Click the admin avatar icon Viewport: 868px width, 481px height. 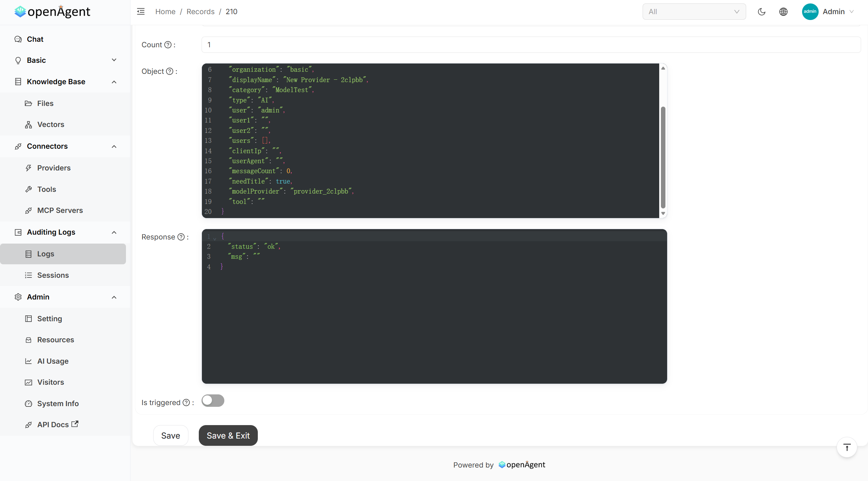coord(810,12)
